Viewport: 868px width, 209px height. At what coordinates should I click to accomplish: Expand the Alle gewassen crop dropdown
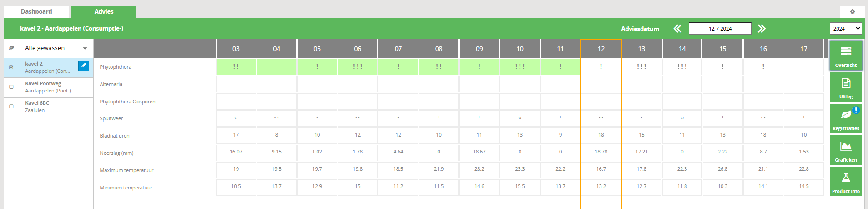tap(56, 48)
